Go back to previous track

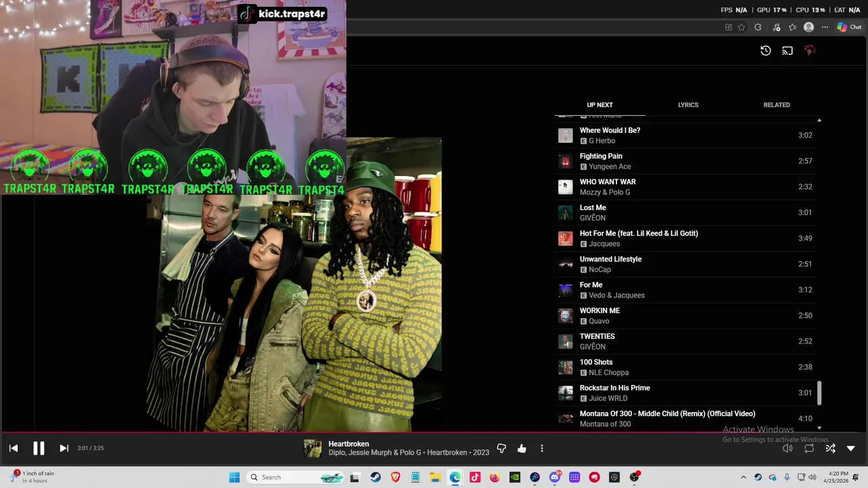[x=14, y=448]
